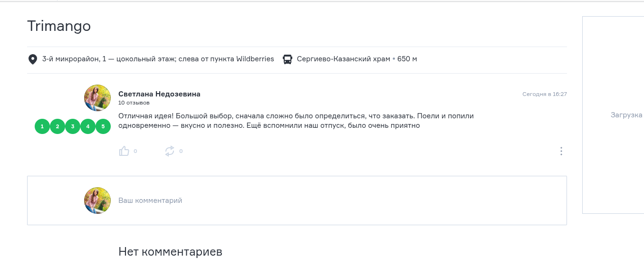The image size is (644, 277).
Task: Select rating circle number 2
Action: click(x=58, y=126)
